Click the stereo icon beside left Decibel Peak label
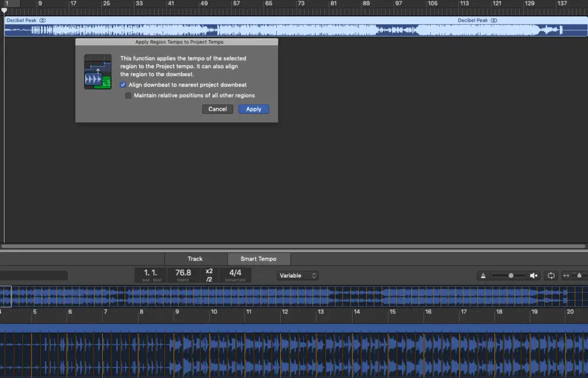 click(x=42, y=21)
